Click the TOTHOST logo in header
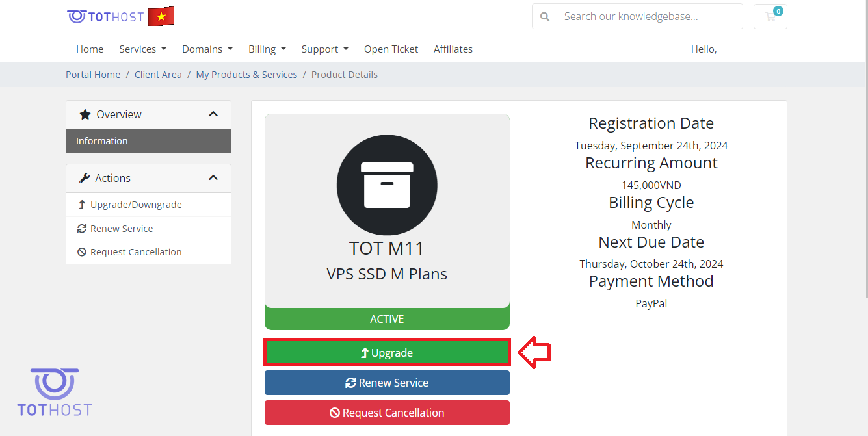This screenshot has height=436, width=868. [105, 17]
